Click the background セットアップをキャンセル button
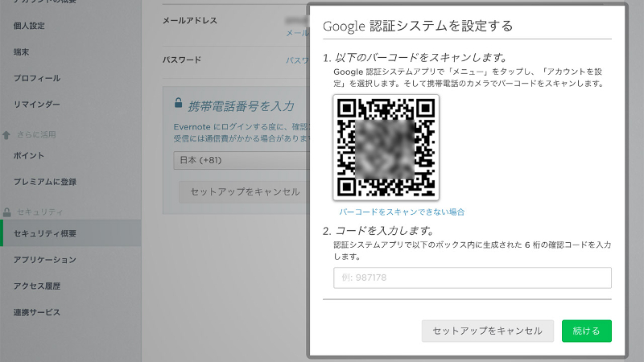The image size is (644, 362). pyautogui.click(x=245, y=191)
